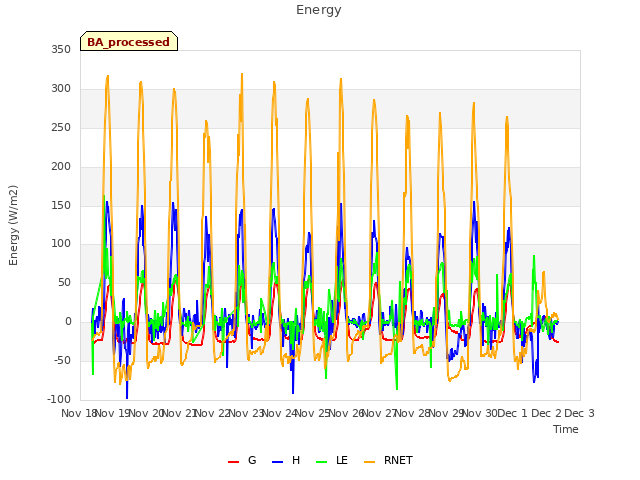The height and width of the screenshot is (480, 640).
Task: Click the Time x-axis label
Action: (x=566, y=429)
